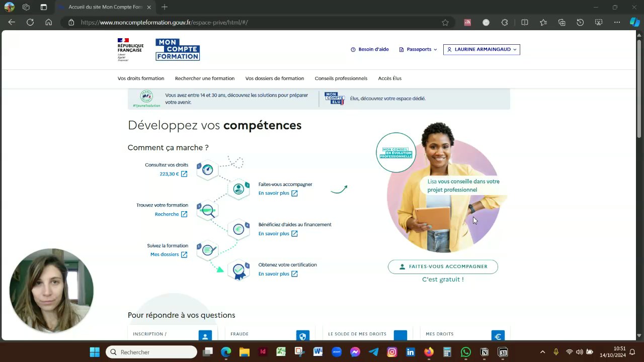Screen dimensions: 644x362
Task: Click the Recherche link under Trouvez votre formation
Action: [171, 214]
